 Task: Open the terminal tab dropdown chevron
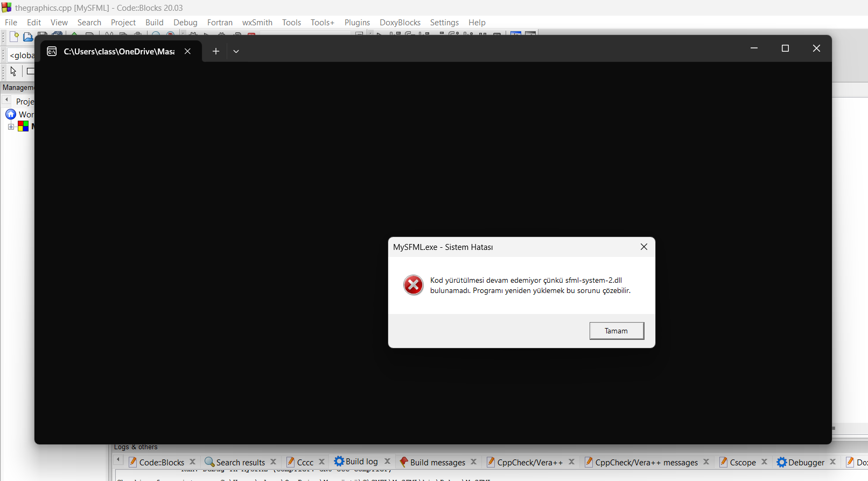[236, 51]
